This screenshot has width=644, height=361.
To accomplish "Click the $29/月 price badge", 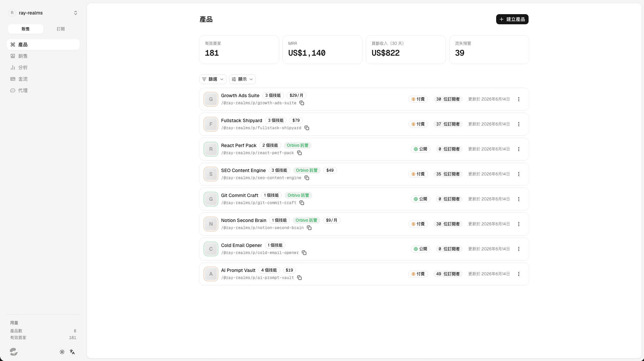I will coord(296,95).
